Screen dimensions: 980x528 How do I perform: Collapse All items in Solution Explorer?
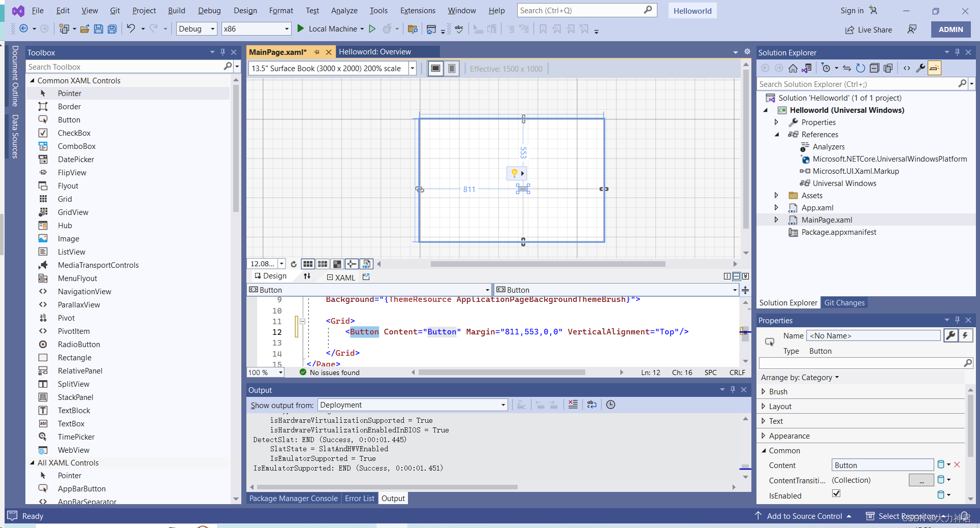[x=875, y=68]
